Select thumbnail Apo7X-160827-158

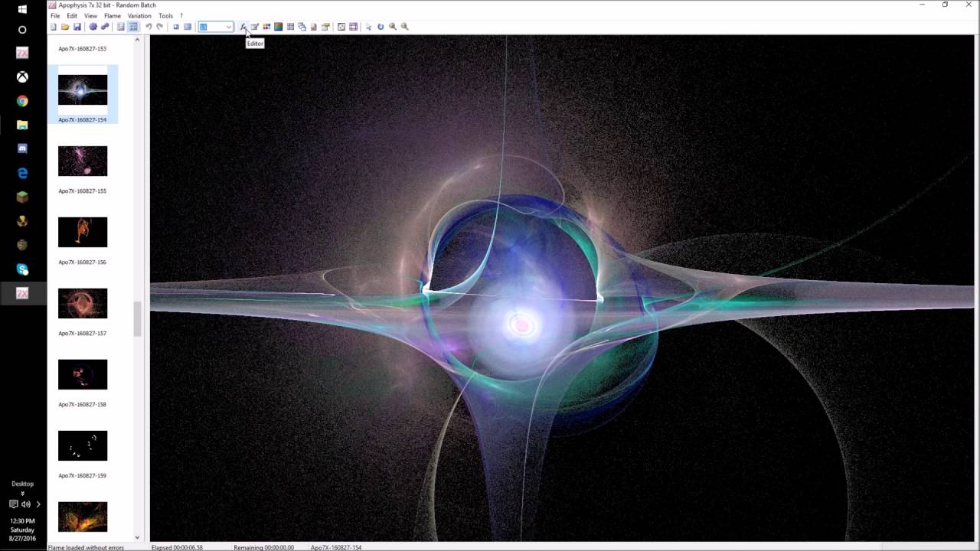83,374
